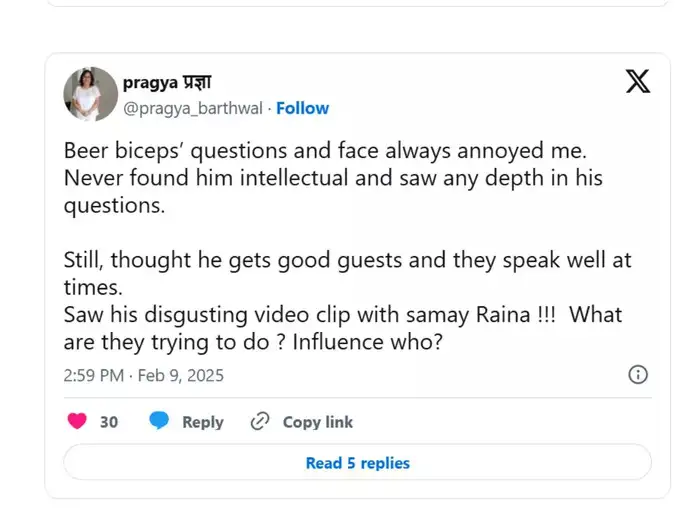
Task: Follow the pragya_barthwal account
Action: 302,108
